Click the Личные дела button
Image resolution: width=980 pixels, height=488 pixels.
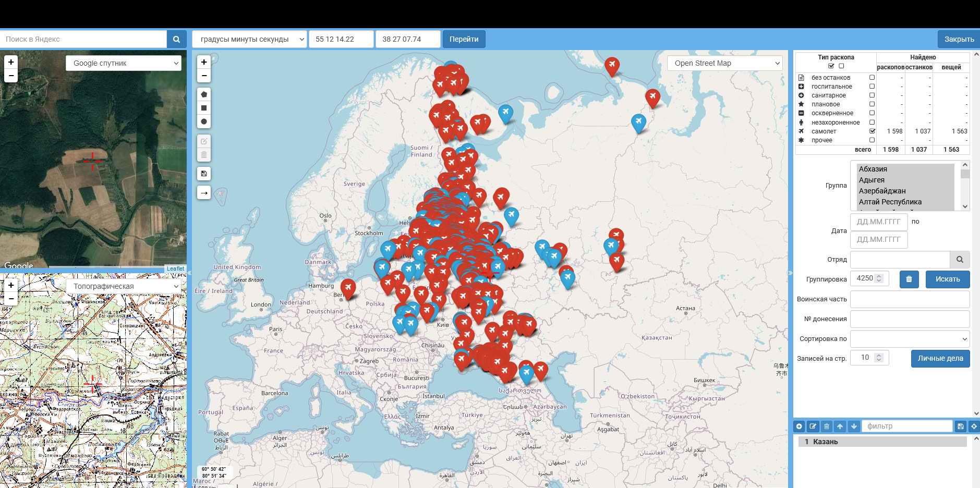click(940, 358)
